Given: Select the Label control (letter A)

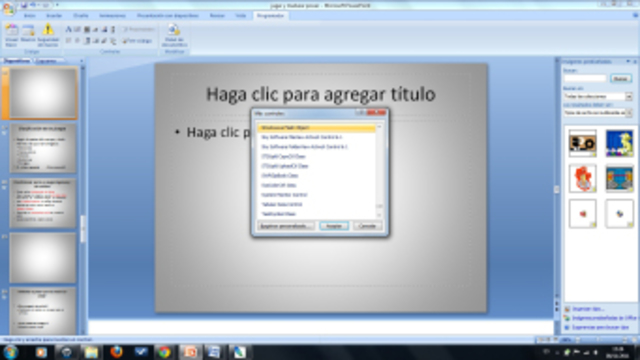Looking at the screenshot, I should point(69,29).
